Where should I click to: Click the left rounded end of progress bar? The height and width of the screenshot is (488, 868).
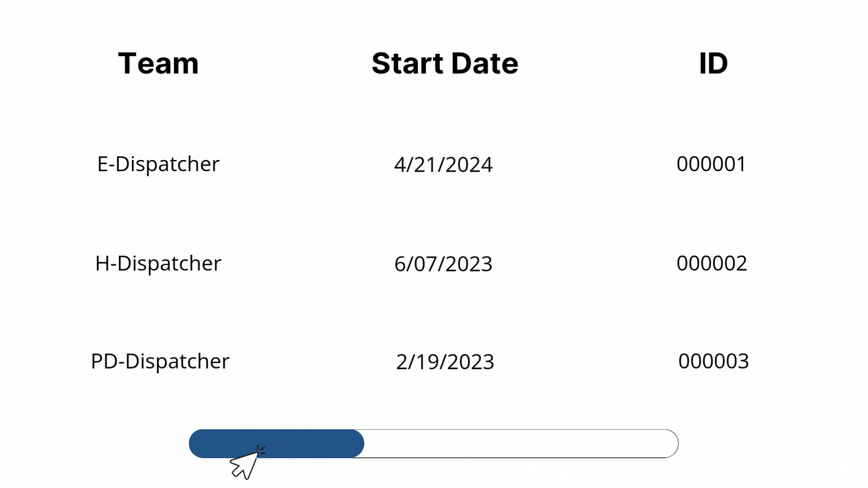[x=198, y=444]
